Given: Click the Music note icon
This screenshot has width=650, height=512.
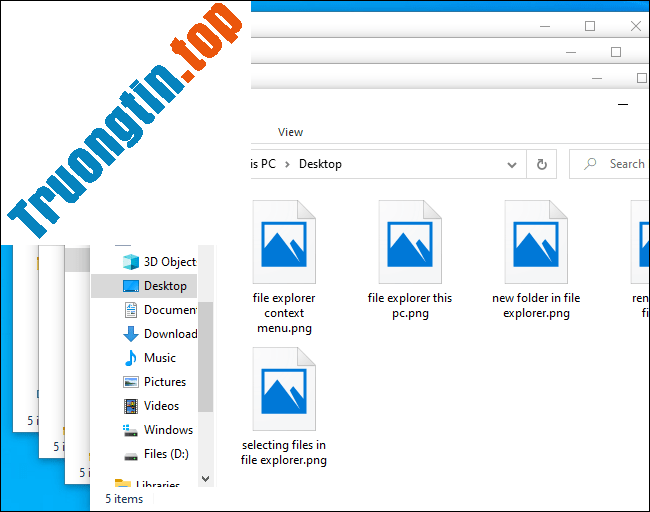Looking at the screenshot, I should [x=131, y=358].
